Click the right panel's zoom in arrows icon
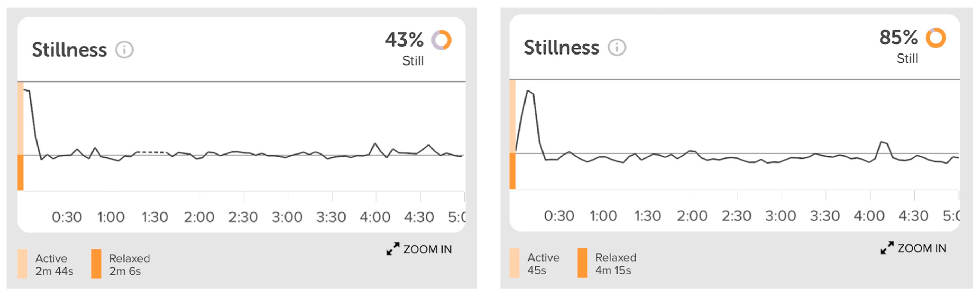Screen dimensions: 980x295 [x=887, y=248]
